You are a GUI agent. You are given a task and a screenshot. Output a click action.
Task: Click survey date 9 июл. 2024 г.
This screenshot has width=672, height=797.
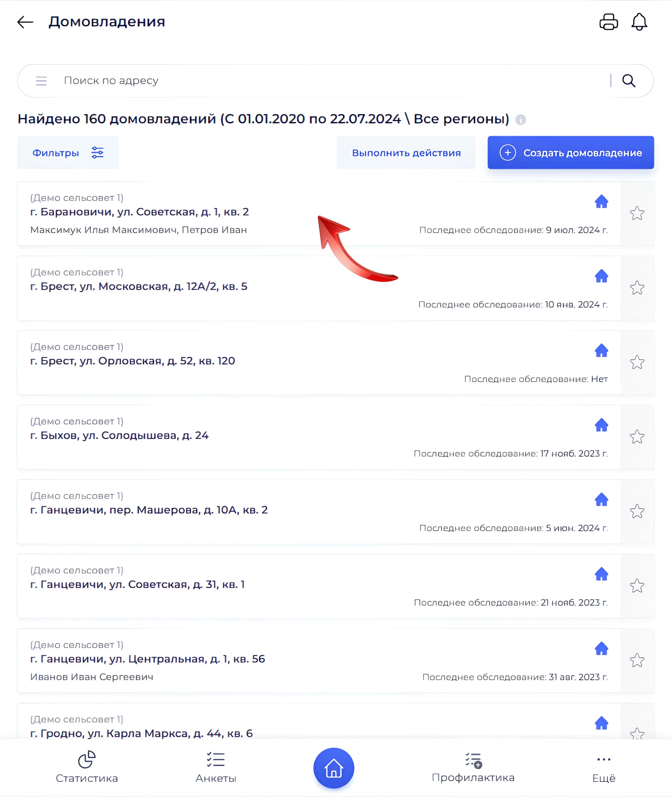(577, 230)
